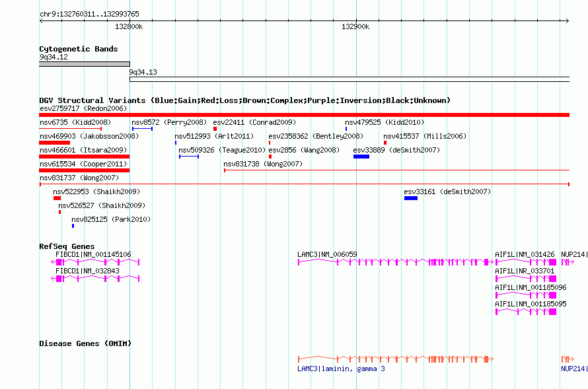
Task: Select the nsv6735 (Kidd2008) variant label
Action: pos(75,122)
